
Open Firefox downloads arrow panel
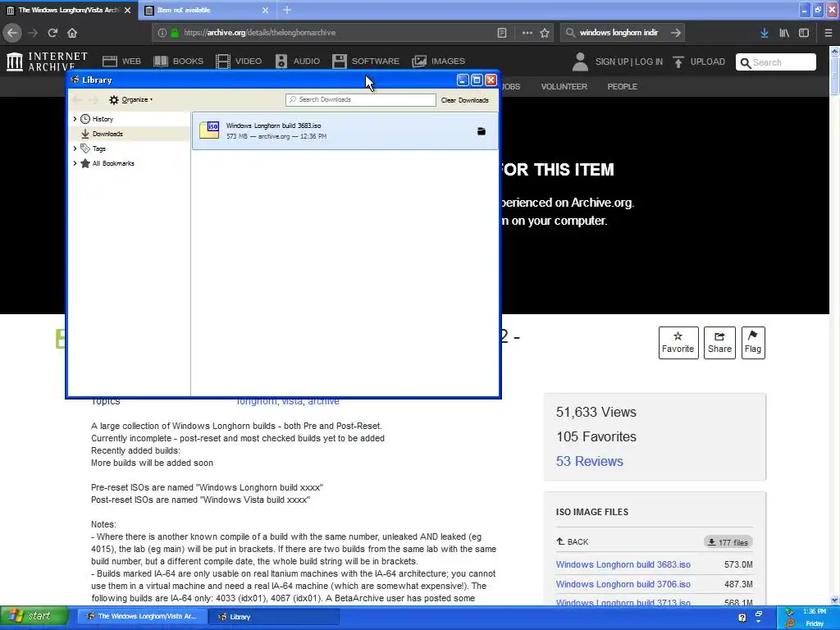(765, 33)
